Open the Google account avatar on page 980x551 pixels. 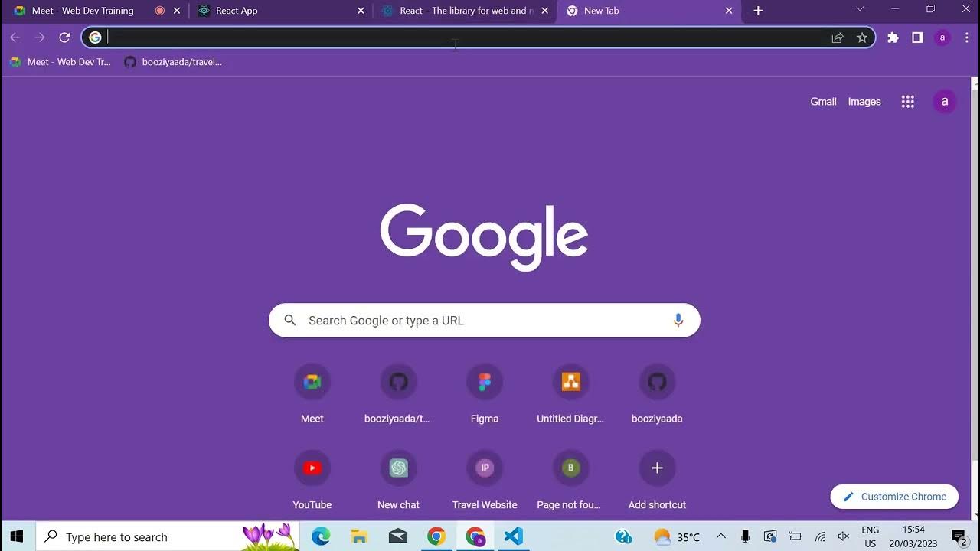945,102
